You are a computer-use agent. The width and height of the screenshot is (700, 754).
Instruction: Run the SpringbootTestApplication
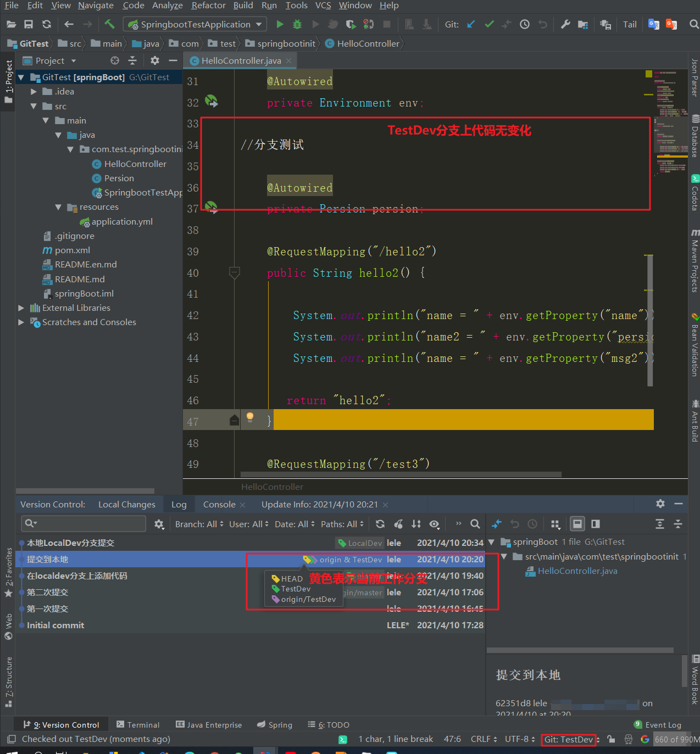click(279, 24)
